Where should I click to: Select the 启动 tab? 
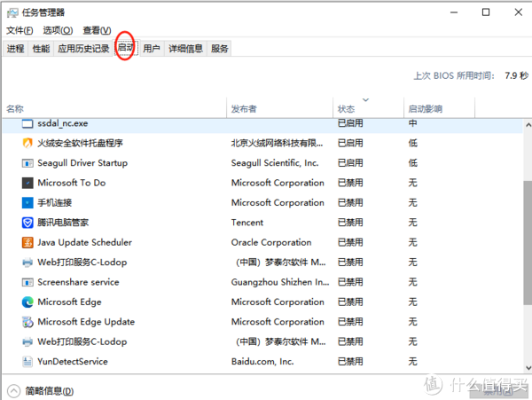(126, 48)
